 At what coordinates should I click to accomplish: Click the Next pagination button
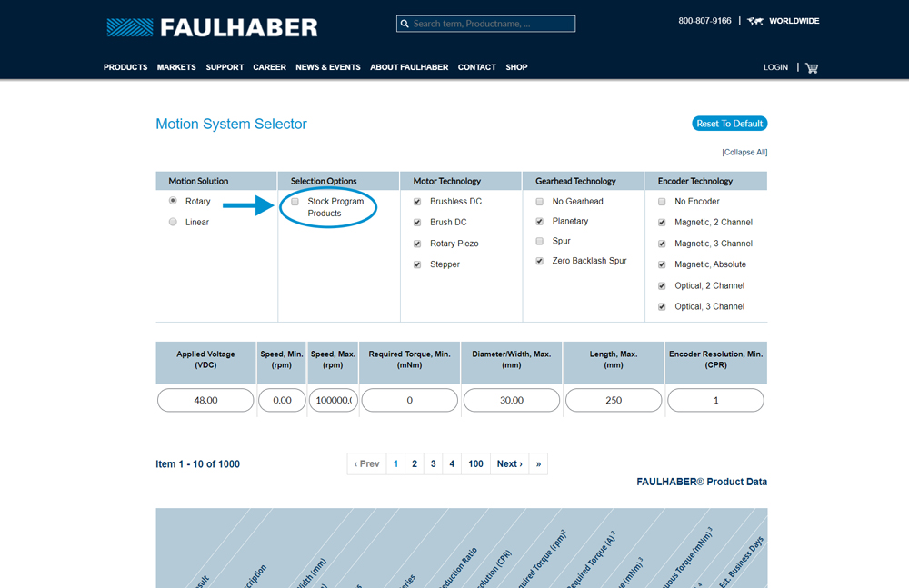(x=510, y=463)
